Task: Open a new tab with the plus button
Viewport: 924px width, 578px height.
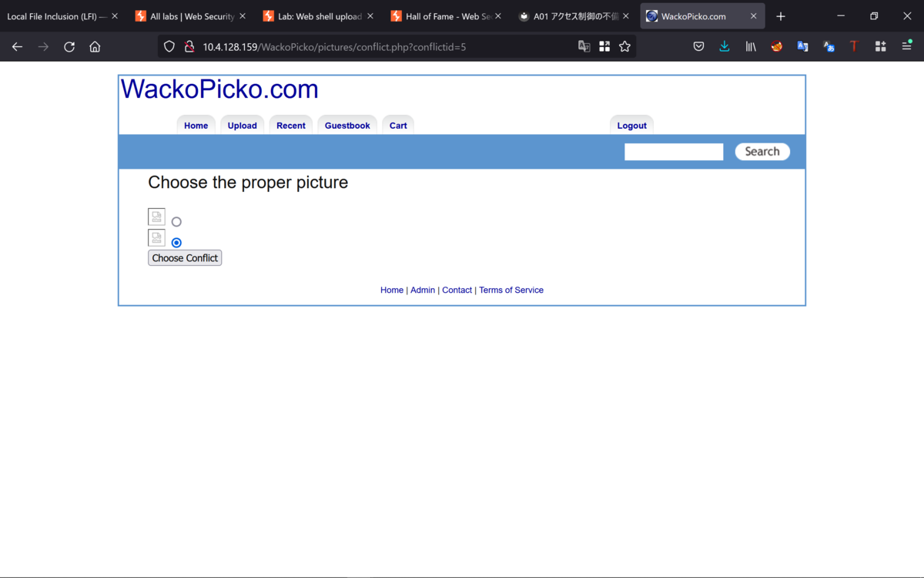Action: coord(781,16)
